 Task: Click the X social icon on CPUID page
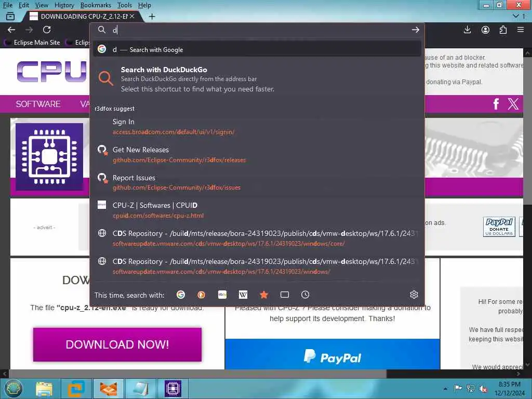coord(513,104)
